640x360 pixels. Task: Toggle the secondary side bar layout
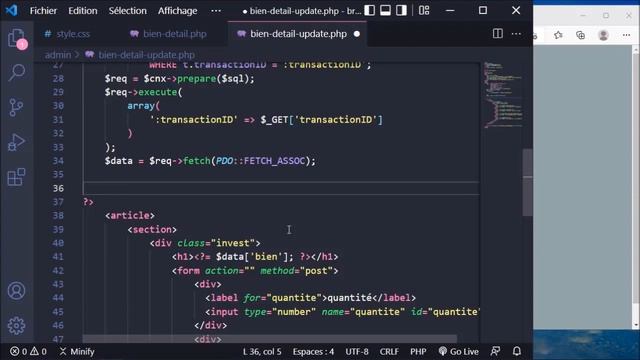401,10
